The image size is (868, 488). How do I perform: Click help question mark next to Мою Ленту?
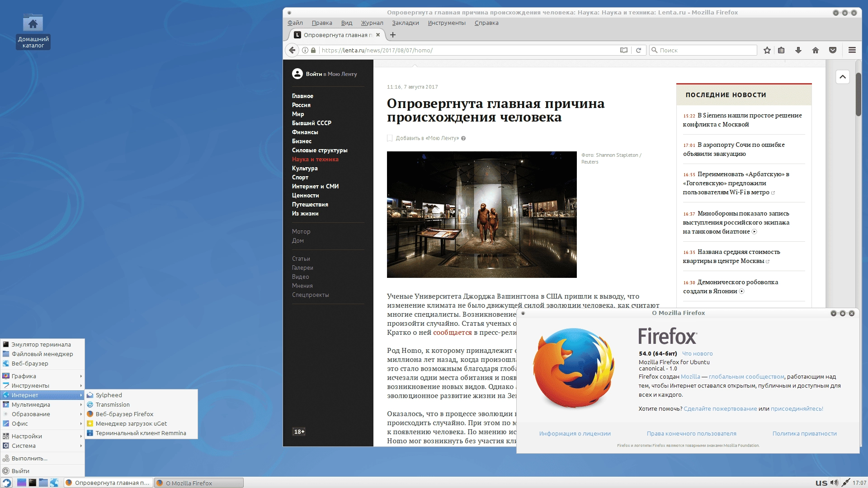tap(463, 138)
